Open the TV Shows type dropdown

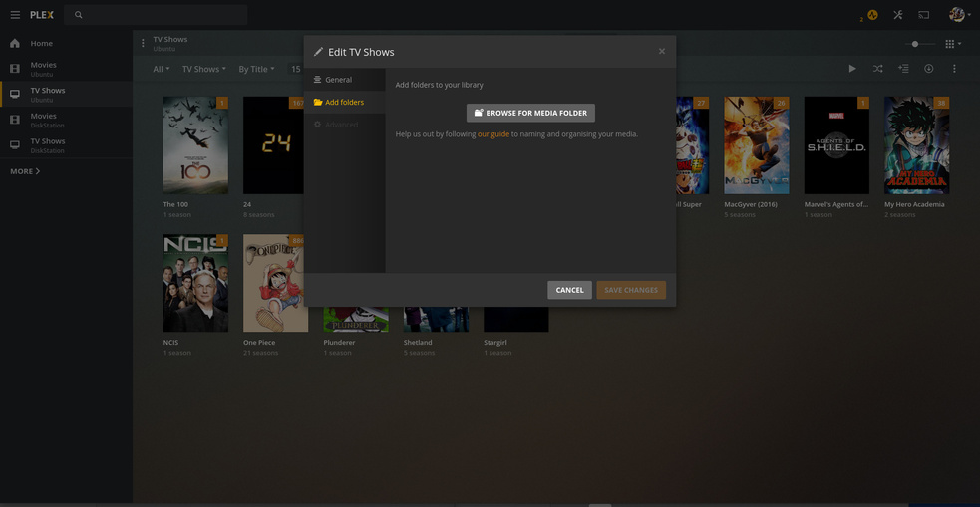point(203,70)
